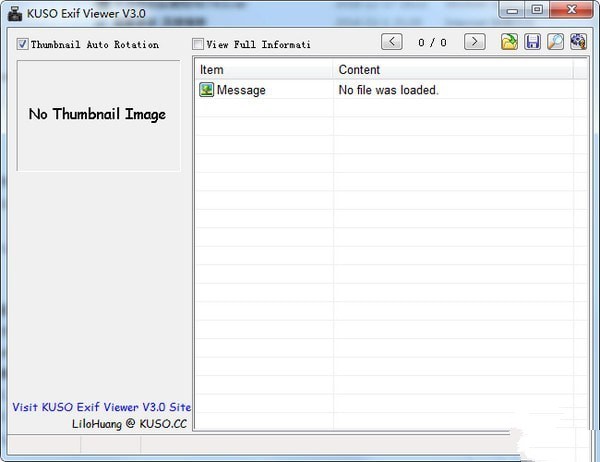Click the No Thumbnail Image preview area
The height and width of the screenshot is (462, 600).
98,115
